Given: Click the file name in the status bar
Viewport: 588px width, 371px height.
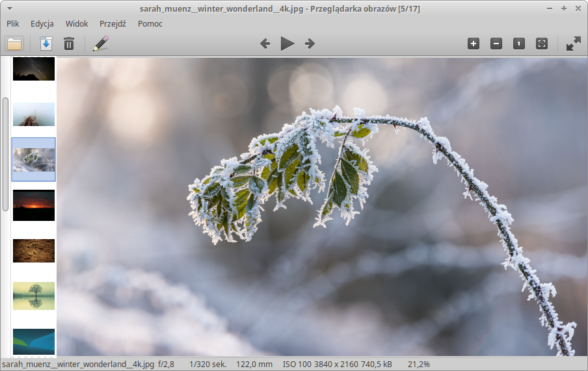Looking at the screenshot, I should [78, 365].
